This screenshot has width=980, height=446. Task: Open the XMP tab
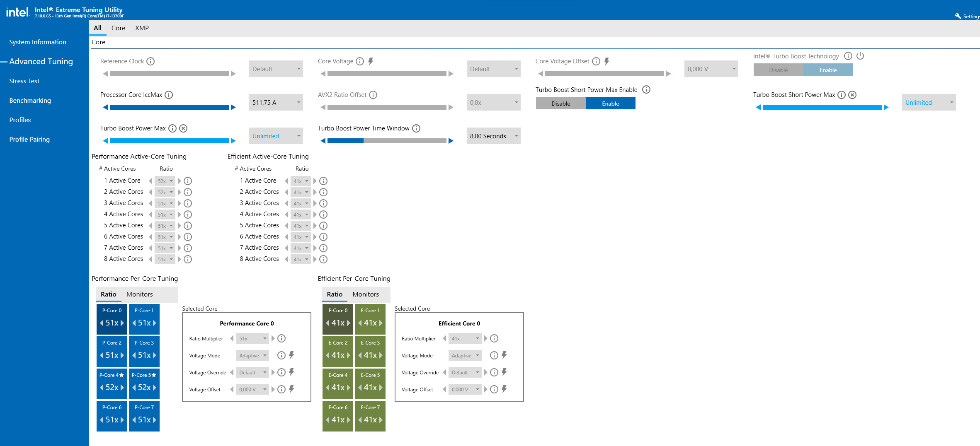click(x=142, y=28)
